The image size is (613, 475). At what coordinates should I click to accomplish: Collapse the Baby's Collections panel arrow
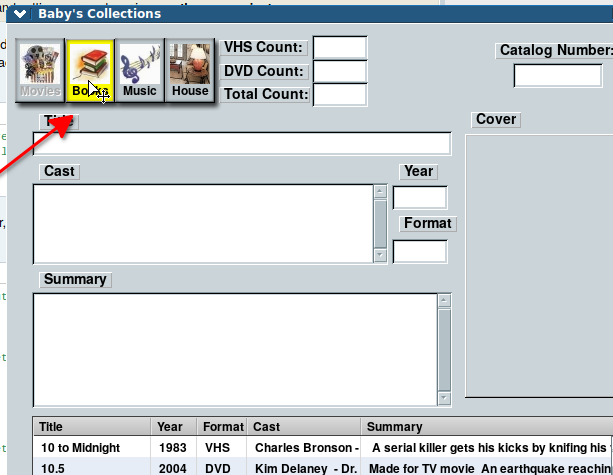point(19,14)
